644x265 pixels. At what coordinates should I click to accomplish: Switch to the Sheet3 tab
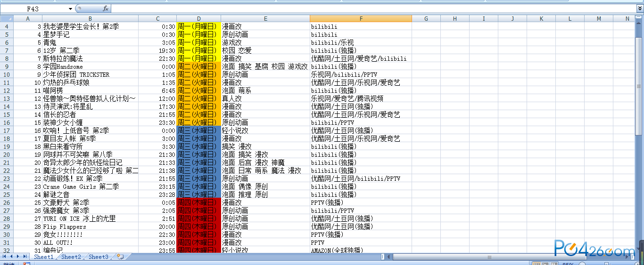(x=99, y=257)
